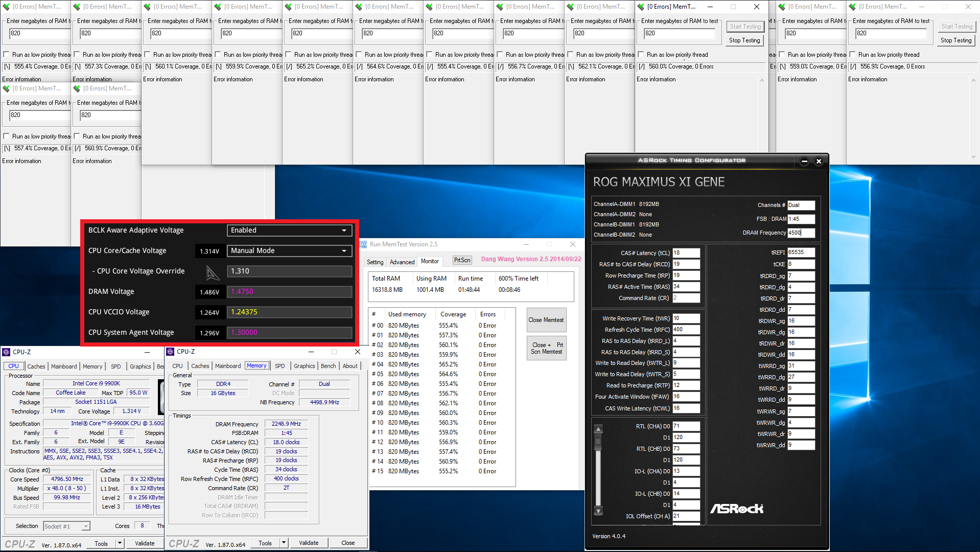This screenshot has height=552, width=980.
Task: Click MemTest icon of 564.6% coverage window
Action: (x=359, y=7)
